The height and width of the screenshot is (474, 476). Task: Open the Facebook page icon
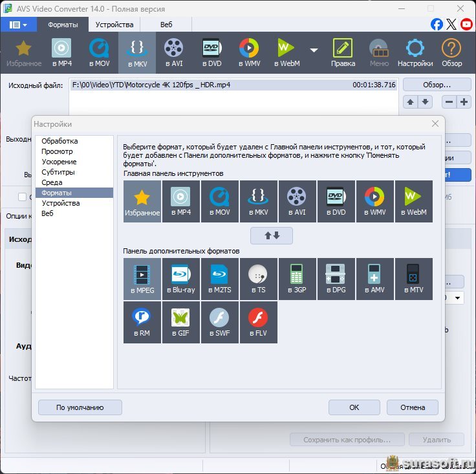pyautogui.click(x=437, y=24)
